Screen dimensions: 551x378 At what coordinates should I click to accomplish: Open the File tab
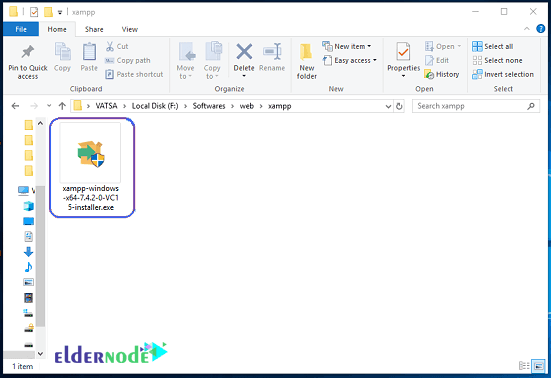pyautogui.click(x=21, y=29)
